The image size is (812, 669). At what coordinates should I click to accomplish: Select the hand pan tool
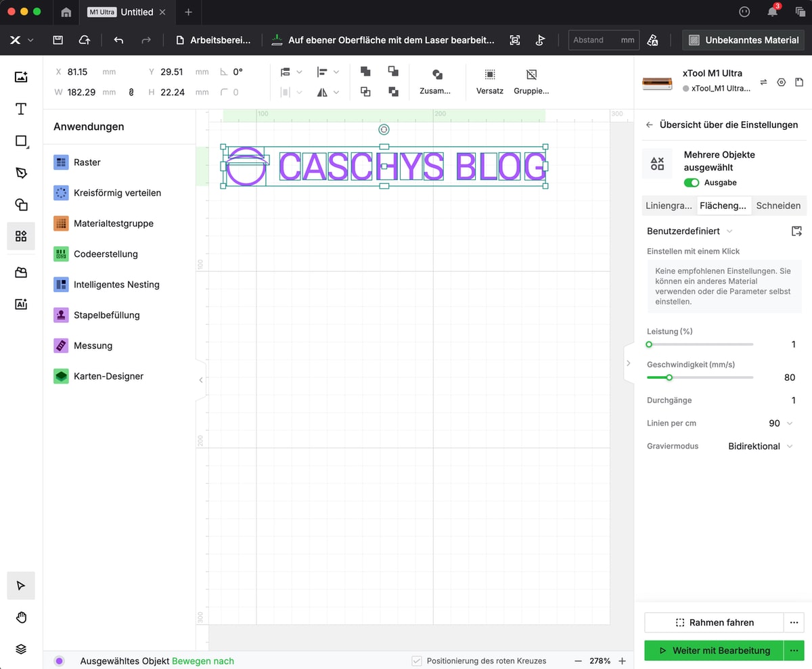click(x=21, y=617)
